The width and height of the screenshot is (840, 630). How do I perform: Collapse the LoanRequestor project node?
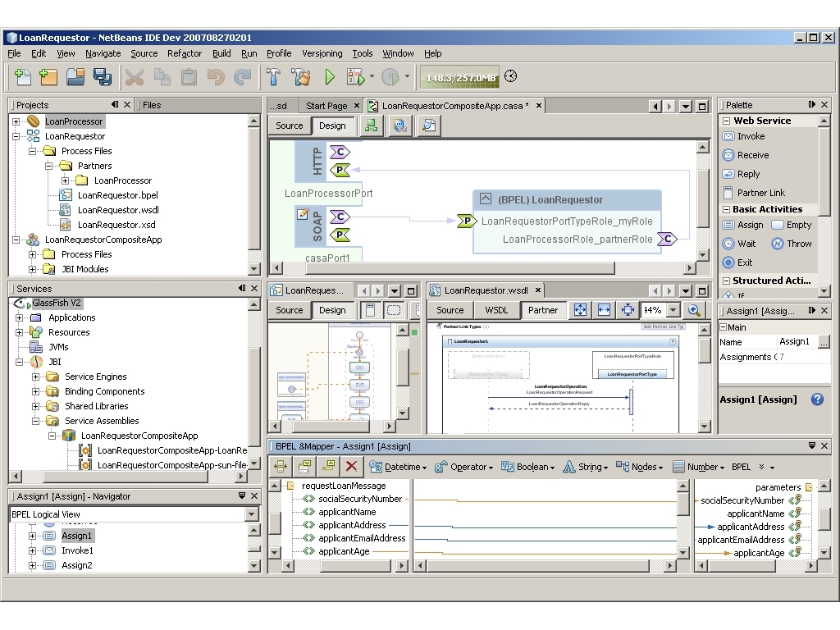(16, 137)
